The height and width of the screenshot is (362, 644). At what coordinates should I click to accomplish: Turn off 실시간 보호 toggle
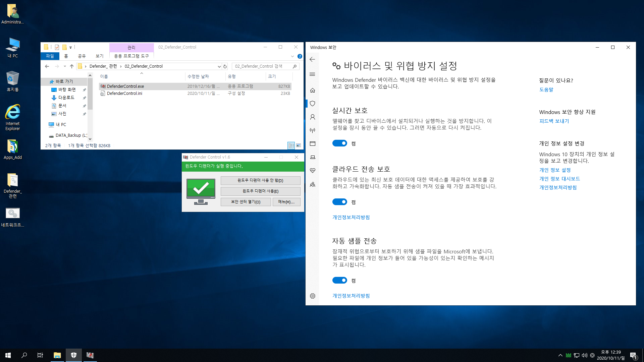point(339,143)
